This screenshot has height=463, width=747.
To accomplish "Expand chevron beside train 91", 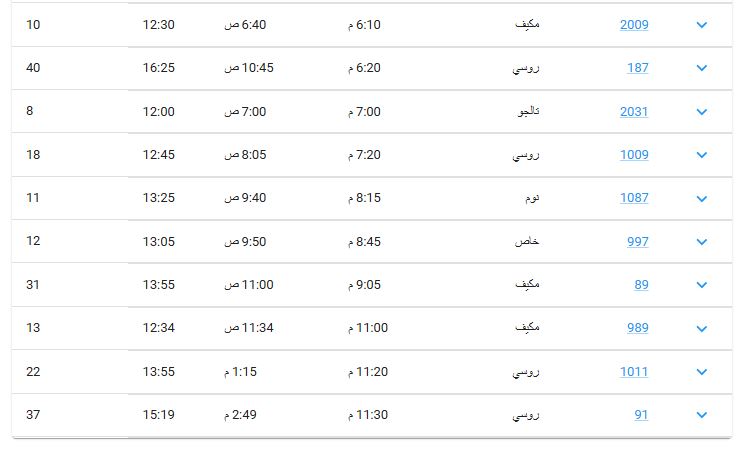I will pyautogui.click(x=701, y=415).
